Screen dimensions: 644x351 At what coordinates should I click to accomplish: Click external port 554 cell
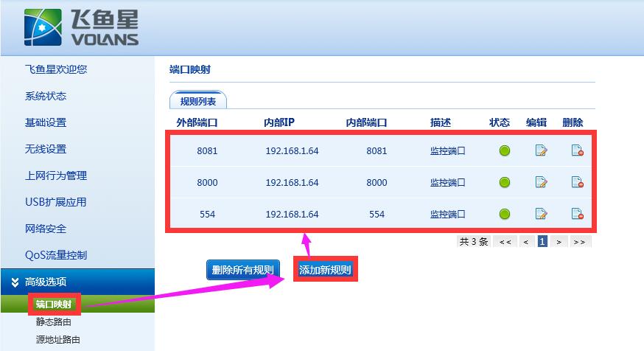click(207, 214)
